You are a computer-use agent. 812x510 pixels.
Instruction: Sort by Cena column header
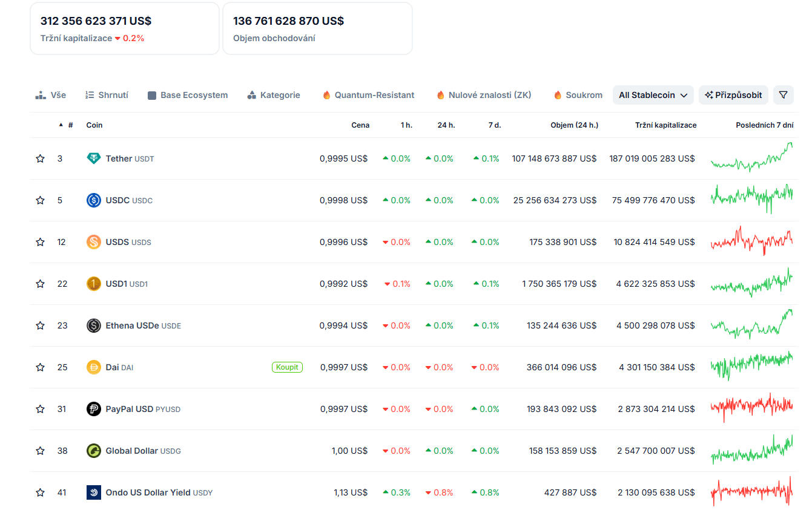[x=360, y=125]
